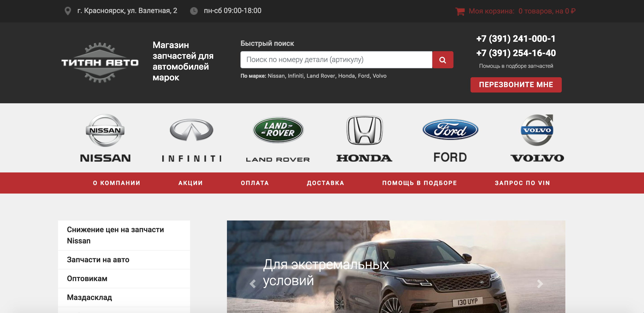Advance slider with next arrow
This screenshot has height=313, width=644.
[x=540, y=284]
